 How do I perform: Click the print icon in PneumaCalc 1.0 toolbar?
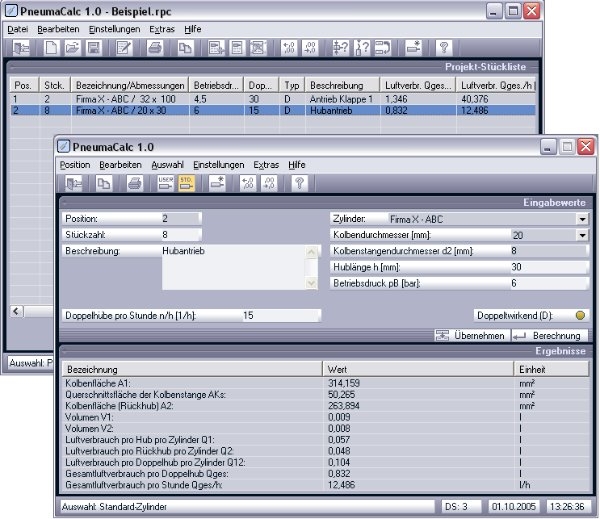134,183
